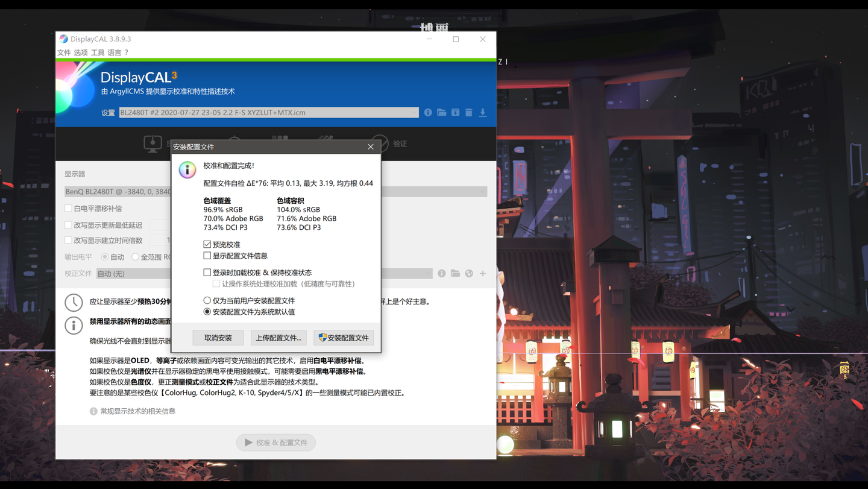Select 仅为当前用户安装配置文件 radio option
868x489 pixels.
[207, 300]
